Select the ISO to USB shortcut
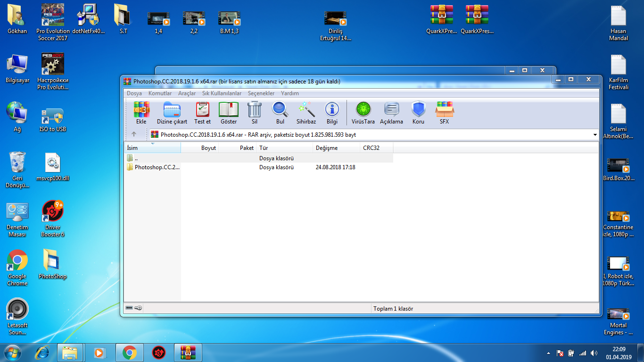This screenshot has height=362, width=644. pos(53,120)
